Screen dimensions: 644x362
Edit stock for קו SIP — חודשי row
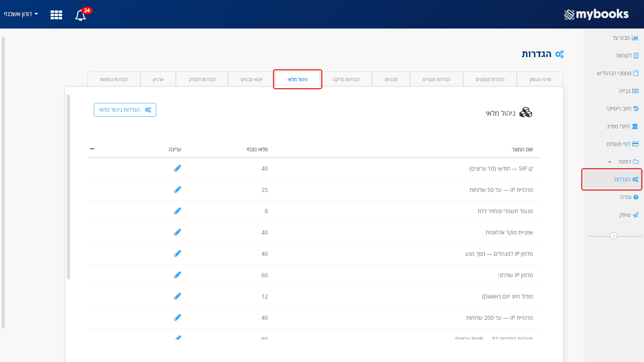coord(178,168)
